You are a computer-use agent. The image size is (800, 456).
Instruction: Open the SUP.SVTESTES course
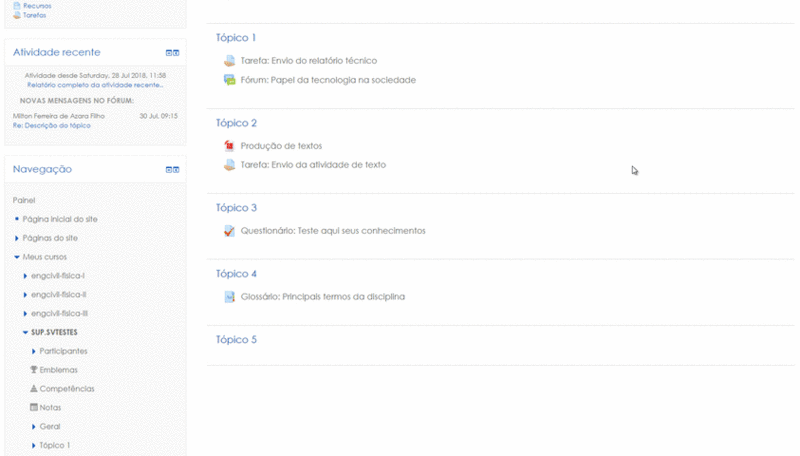(54, 333)
